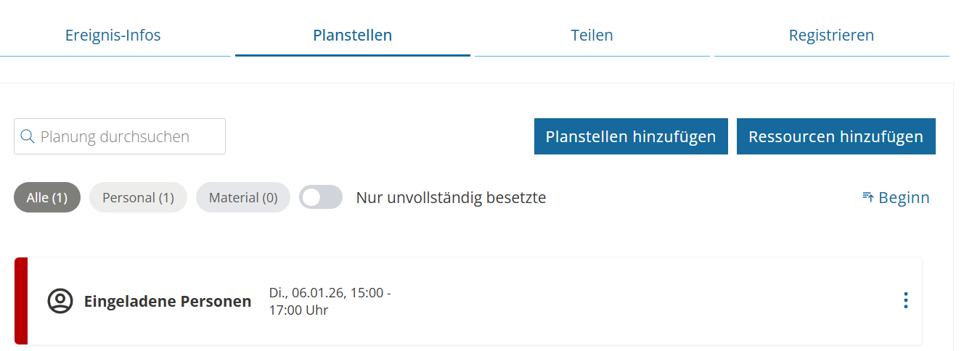
Task: Click the magnifier icon in the search box
Action: pos(28,136)
